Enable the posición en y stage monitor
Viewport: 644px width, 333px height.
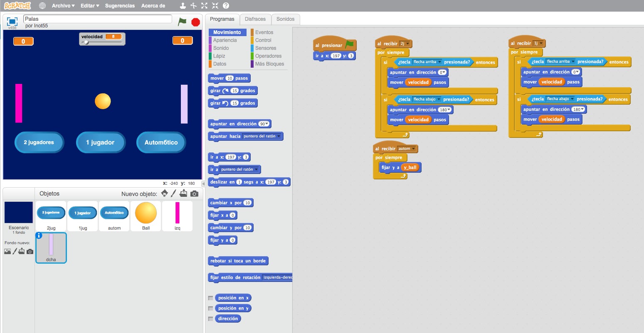[210, 308]
